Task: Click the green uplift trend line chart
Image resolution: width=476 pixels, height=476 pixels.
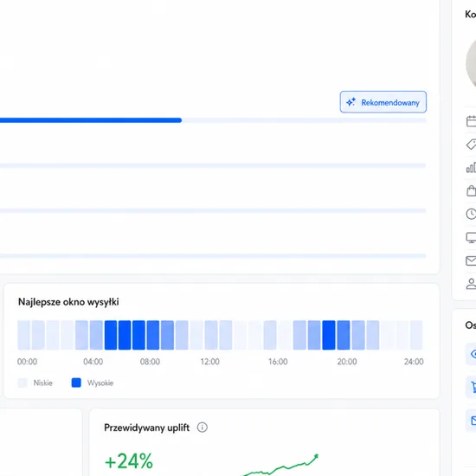Action: pyautogui.click(x=280, y=466)
